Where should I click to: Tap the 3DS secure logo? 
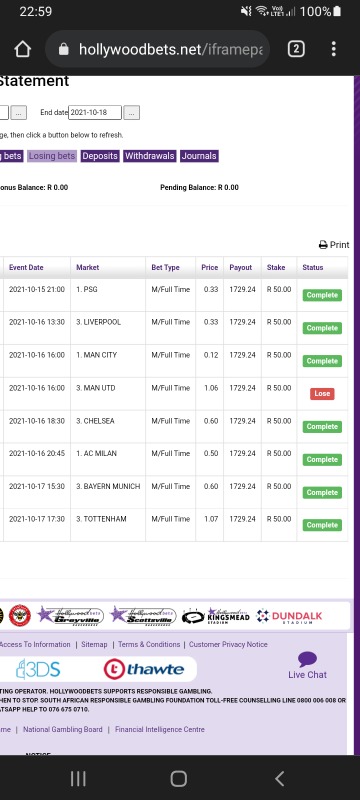(x=38, y=669)
